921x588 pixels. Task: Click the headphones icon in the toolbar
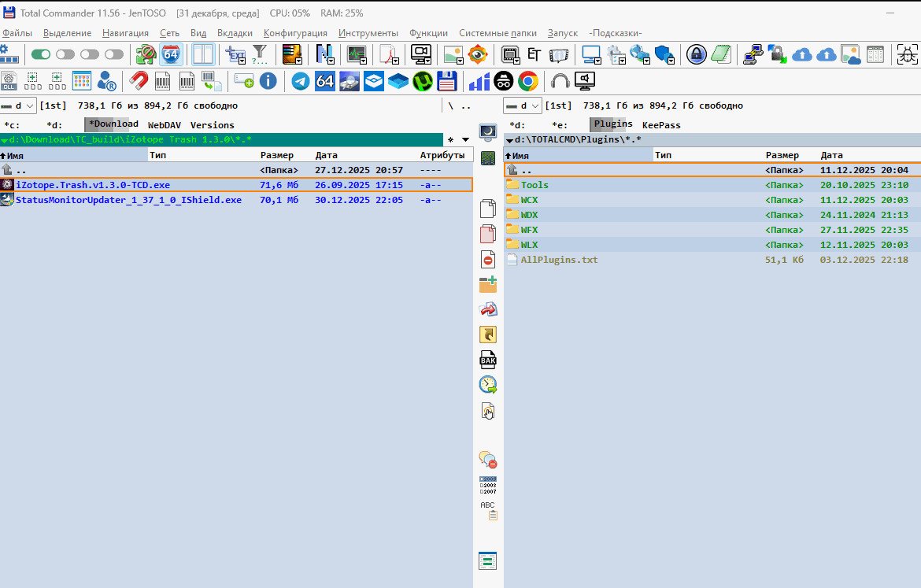click(560, 81)
